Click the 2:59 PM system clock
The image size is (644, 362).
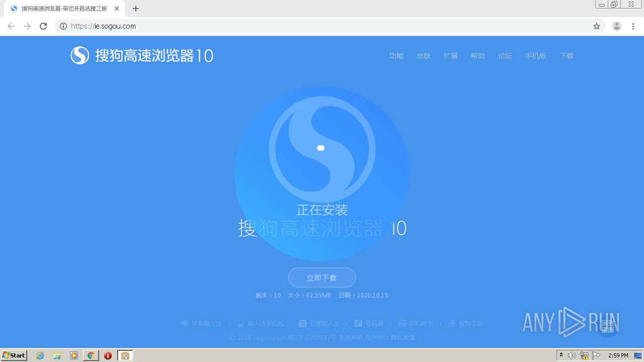click(x=618, y=355)
